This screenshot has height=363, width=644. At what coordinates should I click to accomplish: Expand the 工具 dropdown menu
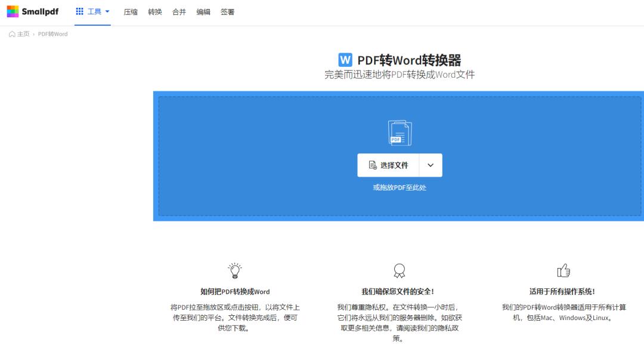pos(95,11)
